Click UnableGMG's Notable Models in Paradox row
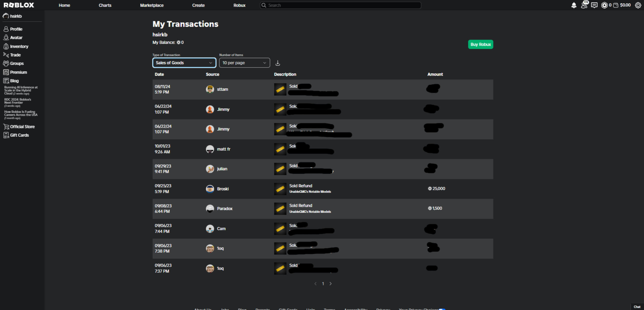 [x=310, y=212]
